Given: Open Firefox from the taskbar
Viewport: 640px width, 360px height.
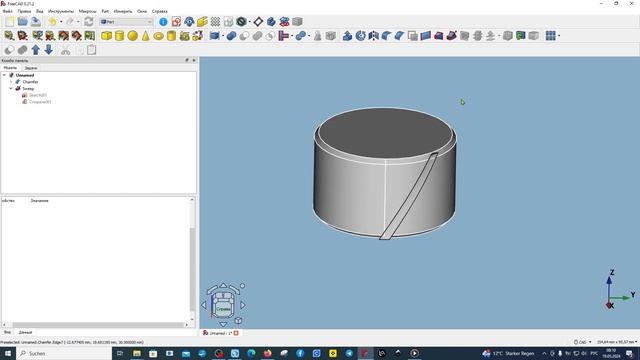Looking at the screenshot, I should click(x=267, y=353).
